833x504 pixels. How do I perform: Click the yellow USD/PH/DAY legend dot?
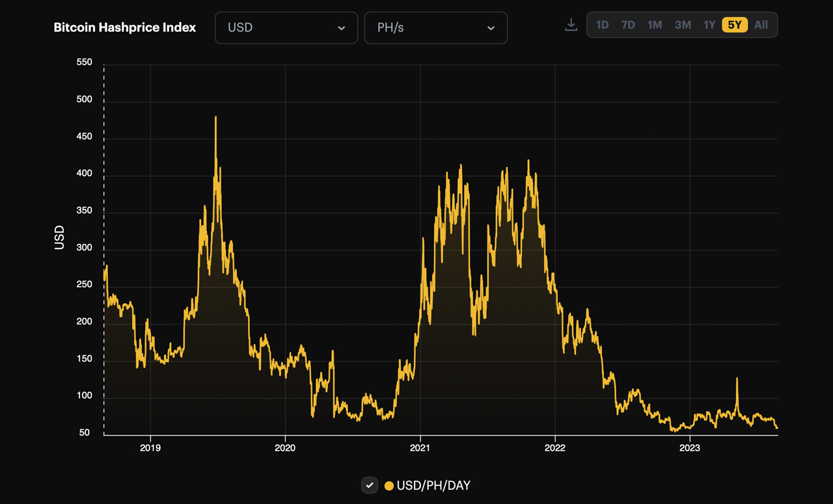(x=389, y=486)
